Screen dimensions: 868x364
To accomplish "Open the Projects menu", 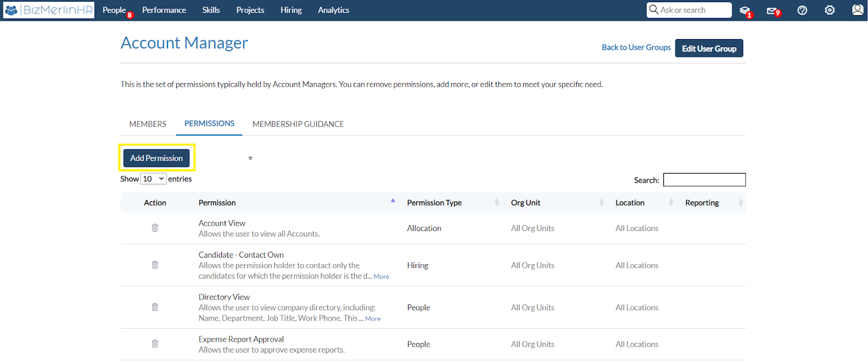I will [x=250, y=10].
